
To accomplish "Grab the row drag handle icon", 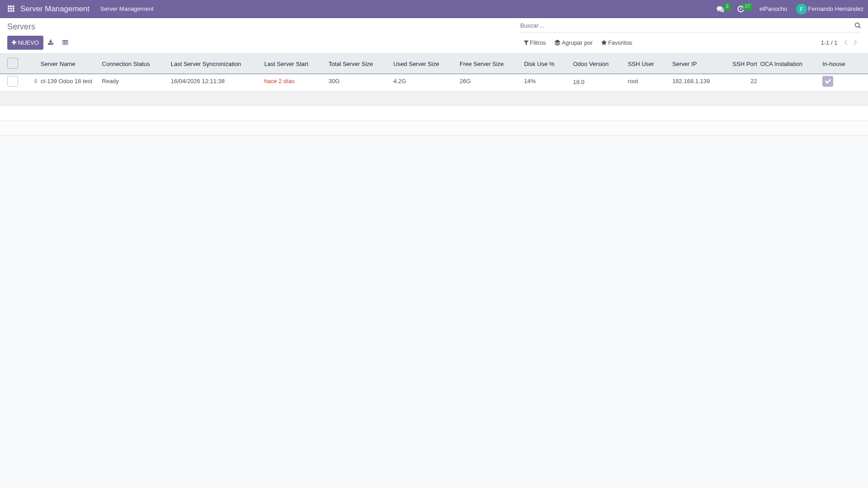I will pos(36,81).
